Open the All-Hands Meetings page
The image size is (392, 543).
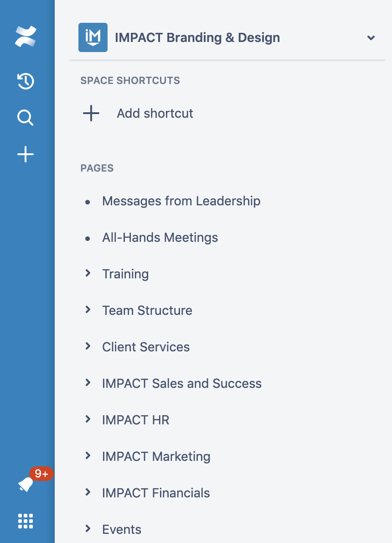pos(160,237)
